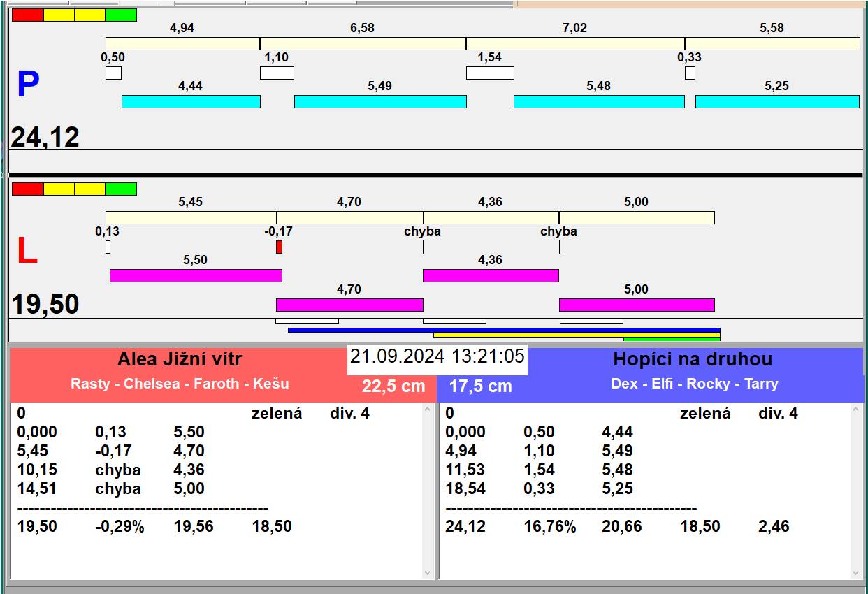This screenshot has height=594, width=868.
Task: Click the dog names Rasty - Chelsea - Faroth - Kešu
Action: click(x=180, y=384)
